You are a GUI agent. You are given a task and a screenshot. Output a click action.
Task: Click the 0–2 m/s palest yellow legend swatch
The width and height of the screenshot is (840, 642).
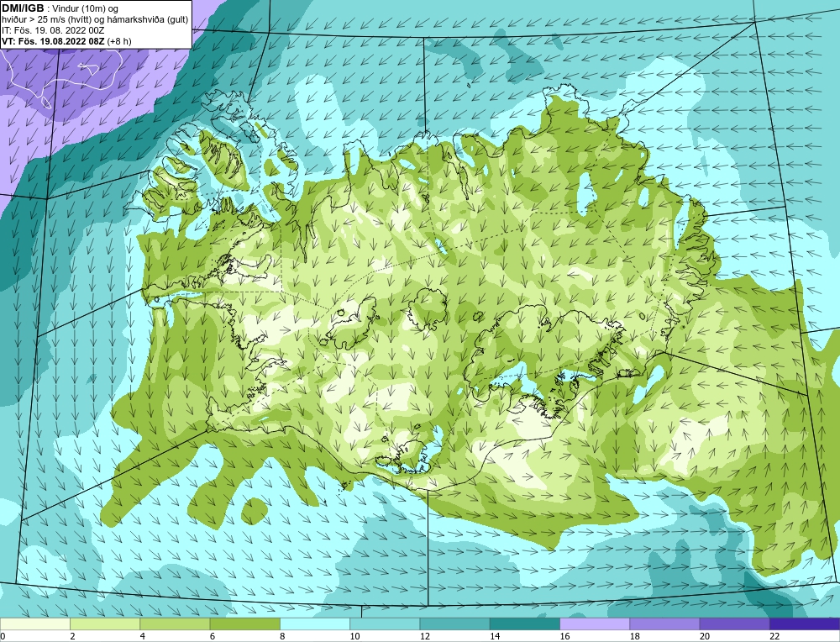tap(35, 624)
